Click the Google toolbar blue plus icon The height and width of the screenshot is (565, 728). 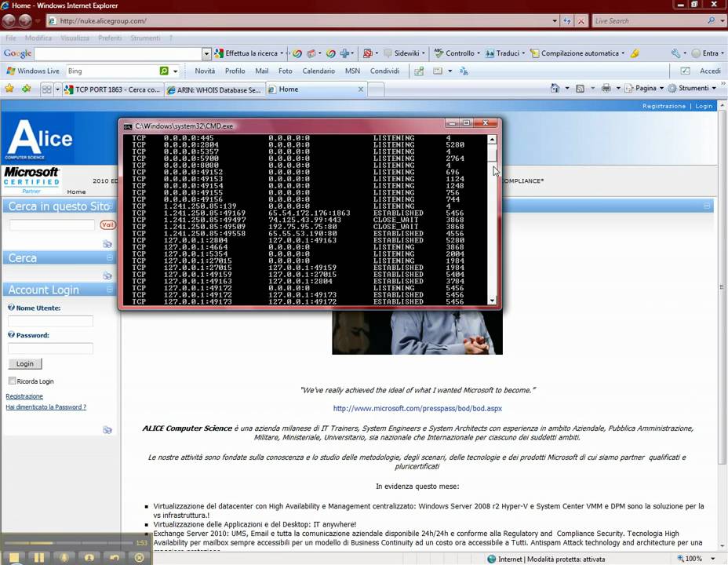point(344,53)
